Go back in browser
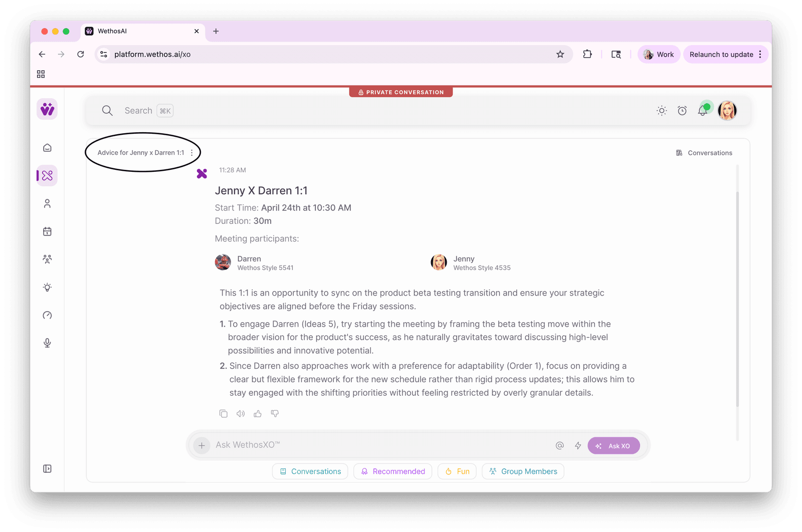The image size is (802, 532). (42, 54)
